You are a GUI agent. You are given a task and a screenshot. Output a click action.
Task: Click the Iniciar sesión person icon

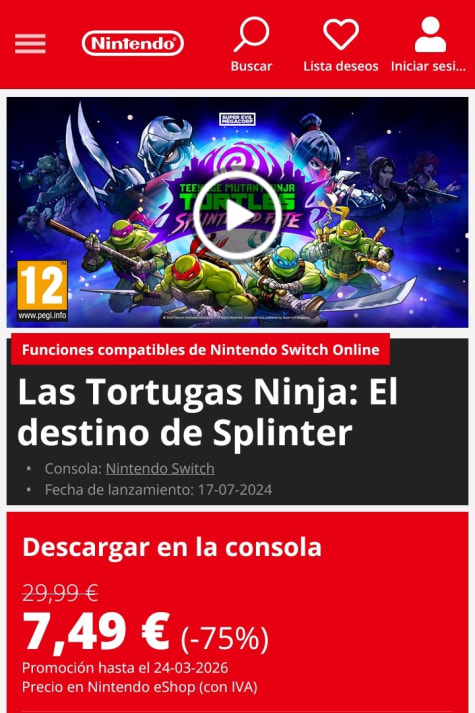click(x=430, y=34)
